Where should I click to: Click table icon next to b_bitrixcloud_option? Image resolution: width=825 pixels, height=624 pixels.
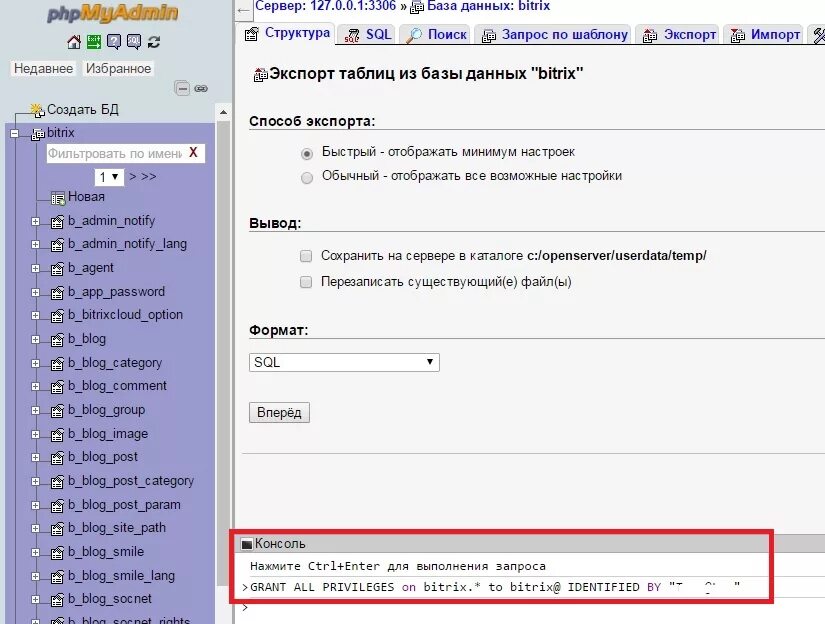pyautogui.click(x=57, y=316)
